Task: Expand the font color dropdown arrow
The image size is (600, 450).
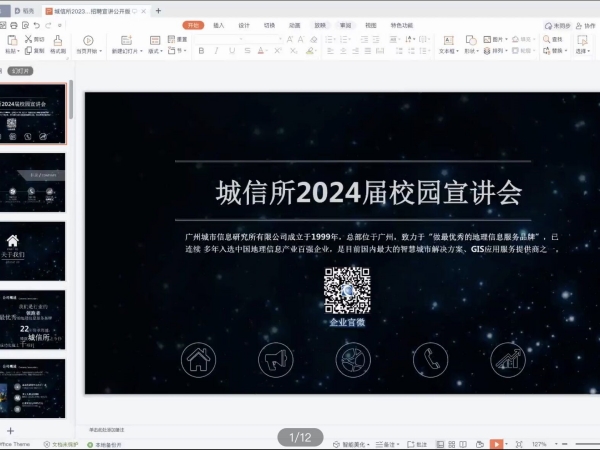Action: (267, 51)
